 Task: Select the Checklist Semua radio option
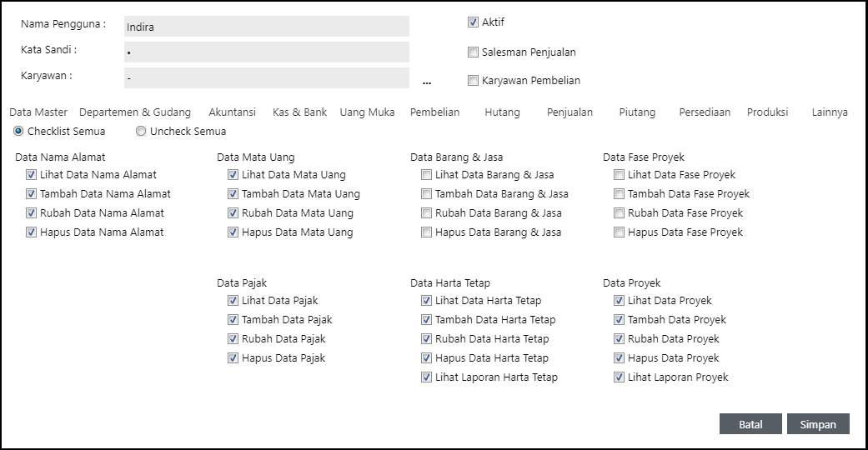point(18,131)
